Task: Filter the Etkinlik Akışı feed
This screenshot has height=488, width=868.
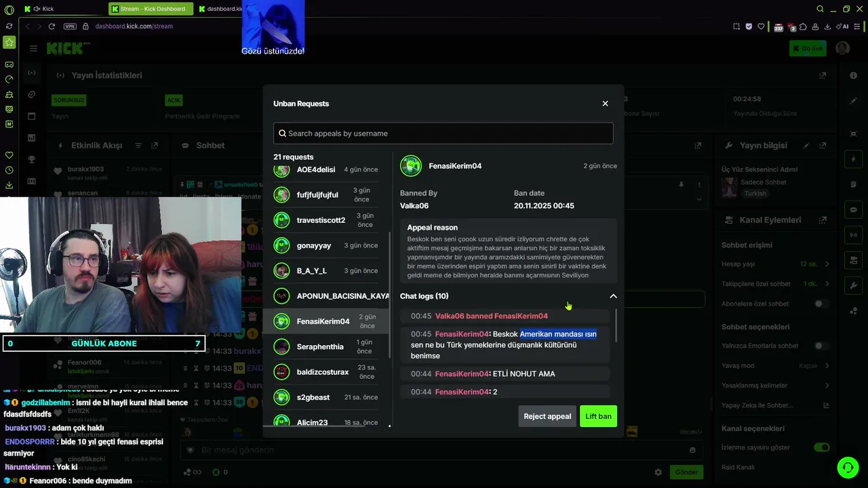Action: pos(138,146)
